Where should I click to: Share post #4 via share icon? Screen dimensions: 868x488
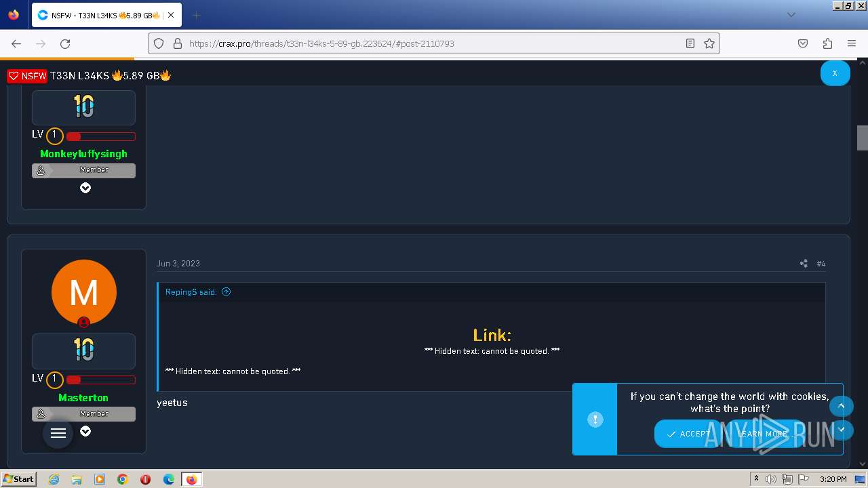tap(804, 264)
